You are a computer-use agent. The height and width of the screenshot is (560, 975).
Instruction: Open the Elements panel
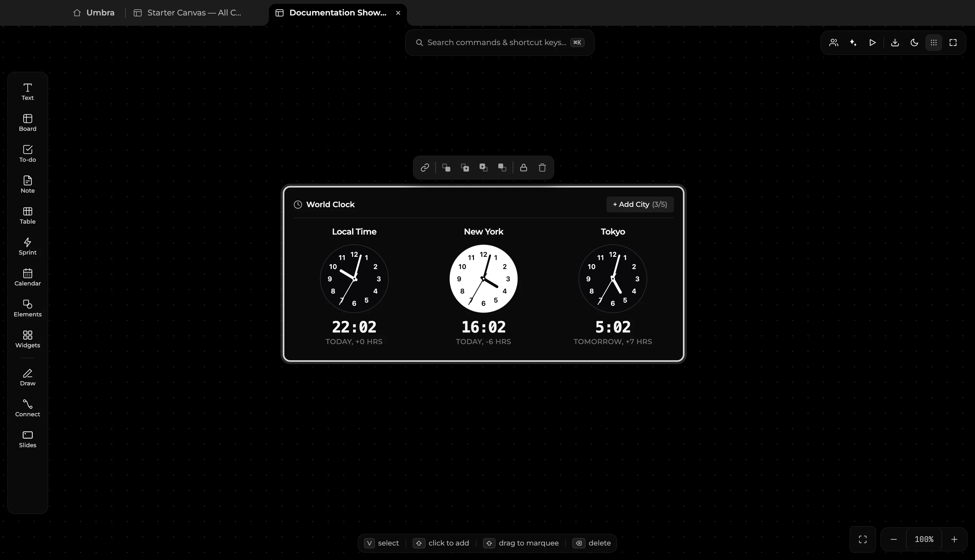pyautogui.click(x=27, y=308)
